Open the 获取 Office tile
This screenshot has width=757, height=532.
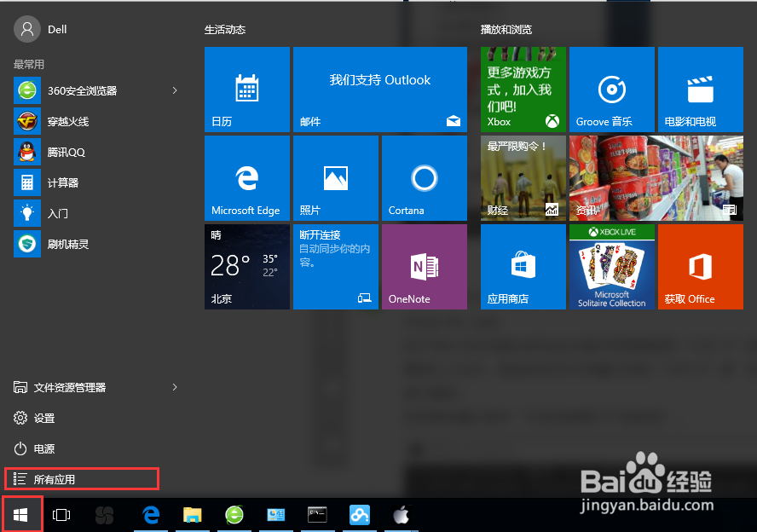click(x=701, y=267)
